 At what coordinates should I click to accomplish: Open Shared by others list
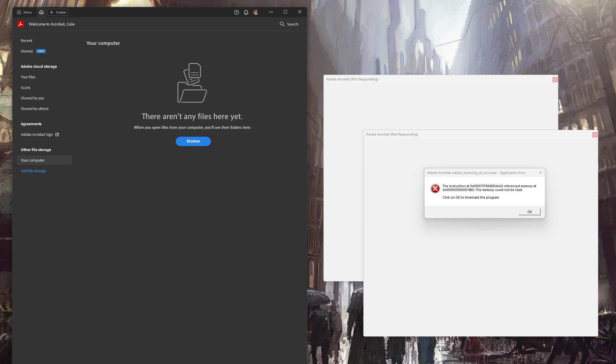point(35,109)
